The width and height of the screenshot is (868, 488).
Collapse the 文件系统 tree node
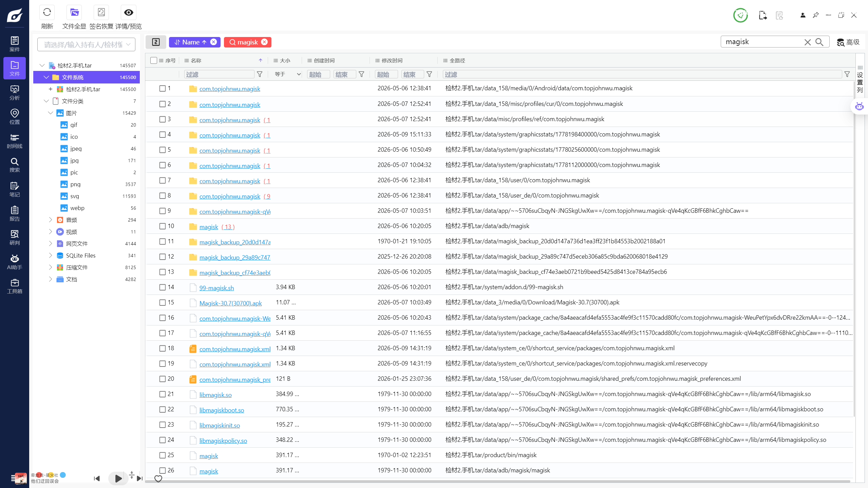[46, 77]
